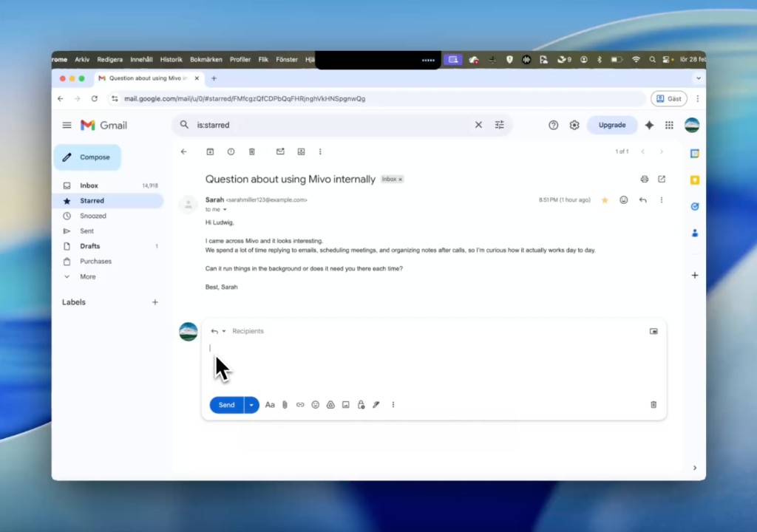Screen dimensions: 757x532
Task: Unstar the email from Sarah
Action: point(605,200)
